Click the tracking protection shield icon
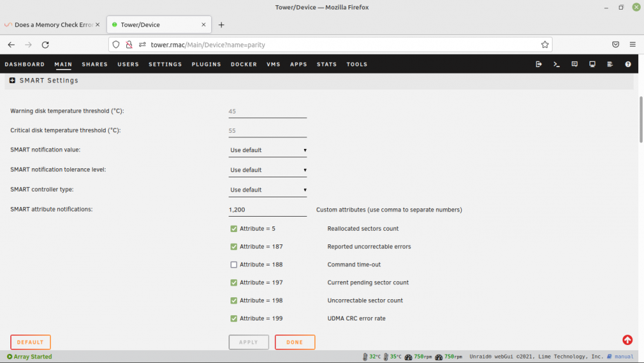 coord(116,44)
